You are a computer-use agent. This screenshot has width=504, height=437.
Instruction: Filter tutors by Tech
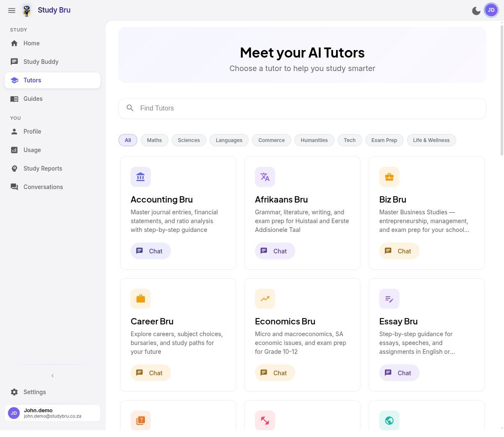click(349, 140)
